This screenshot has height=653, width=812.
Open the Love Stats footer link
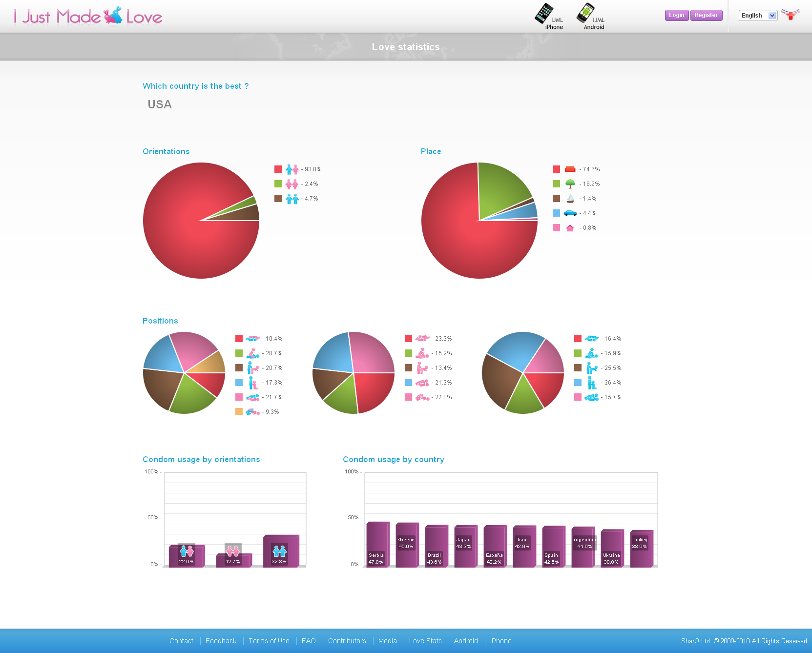(x=425, y=641)
